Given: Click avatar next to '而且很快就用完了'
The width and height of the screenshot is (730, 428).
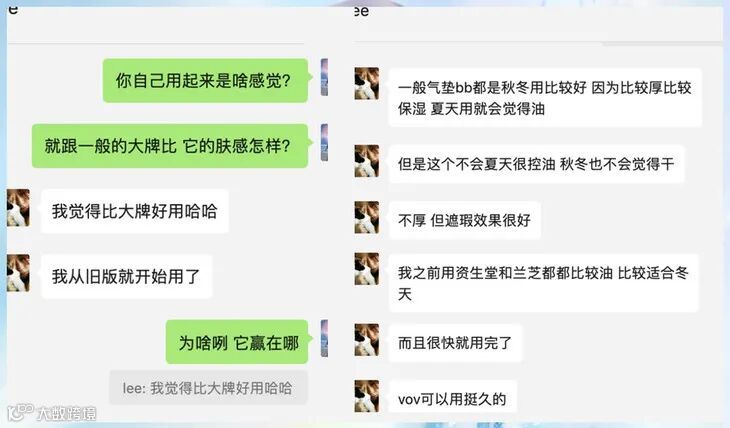Looking at the screenshot, I should (367, 340).
